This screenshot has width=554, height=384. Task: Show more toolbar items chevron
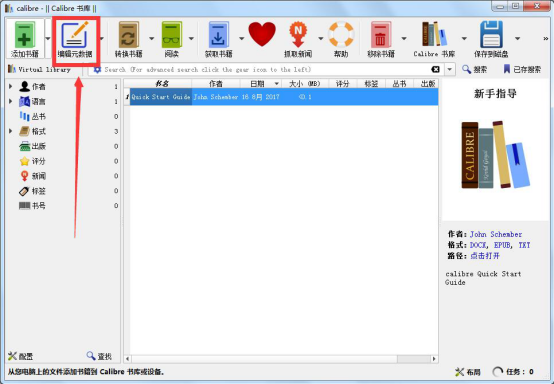pyautogui.click(x=546, y=38)
